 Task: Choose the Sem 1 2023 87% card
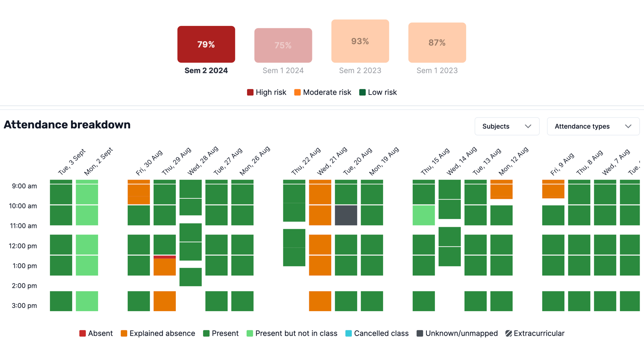(437, 43)
